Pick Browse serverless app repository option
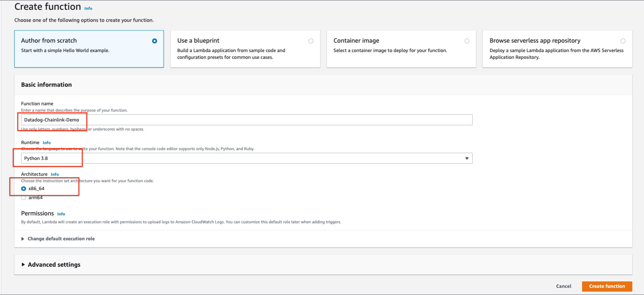 623,41
